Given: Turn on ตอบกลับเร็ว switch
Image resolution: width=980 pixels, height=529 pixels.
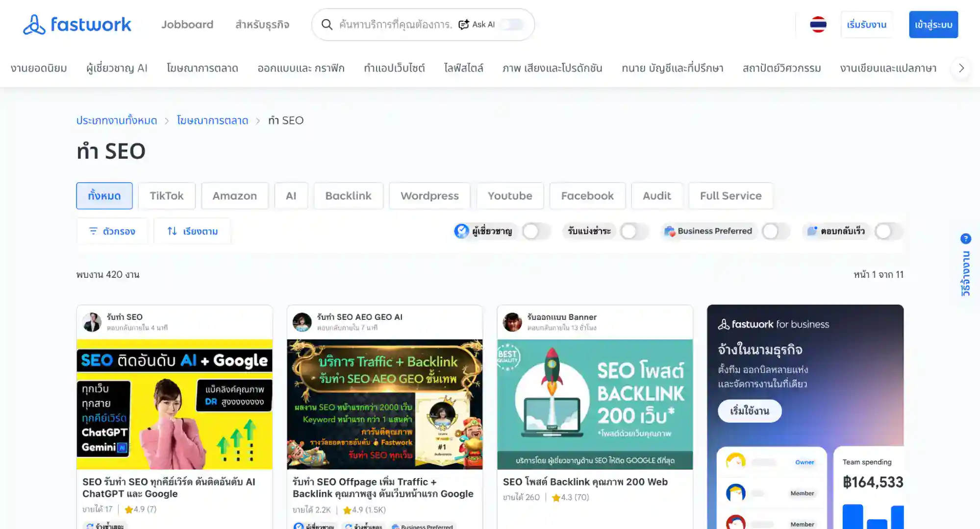Looking at the screenshot, I should (x=888, y=231).
